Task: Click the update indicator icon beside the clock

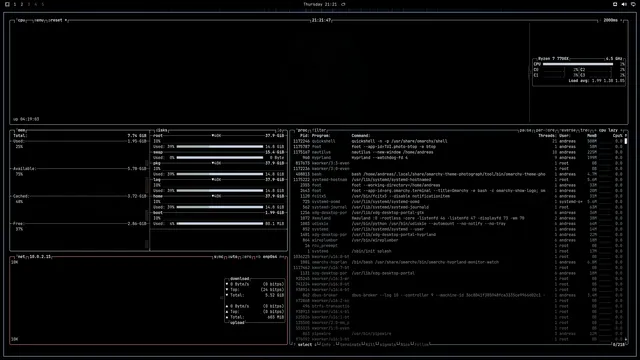Action: pos(343,4)
